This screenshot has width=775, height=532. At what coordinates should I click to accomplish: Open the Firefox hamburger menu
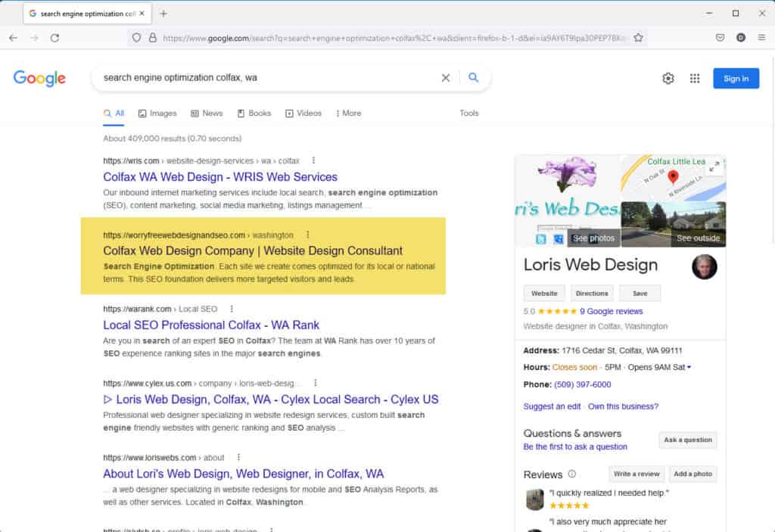coord(761,38)
